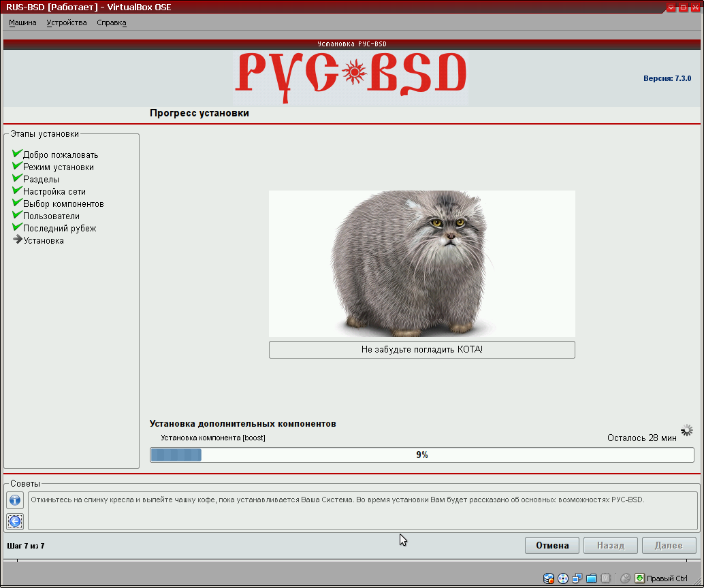Click the 'Установка' current step label

click(44, 241)
